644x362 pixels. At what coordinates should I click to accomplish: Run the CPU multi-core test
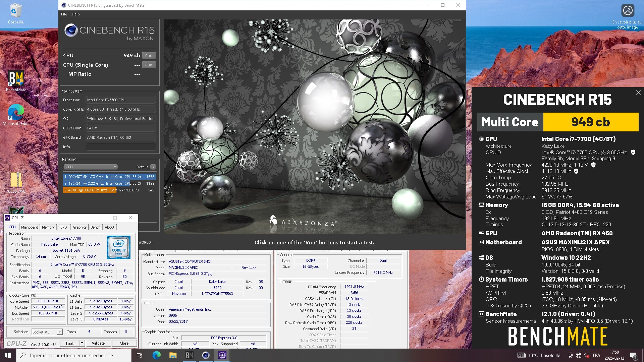coord(149,56)
